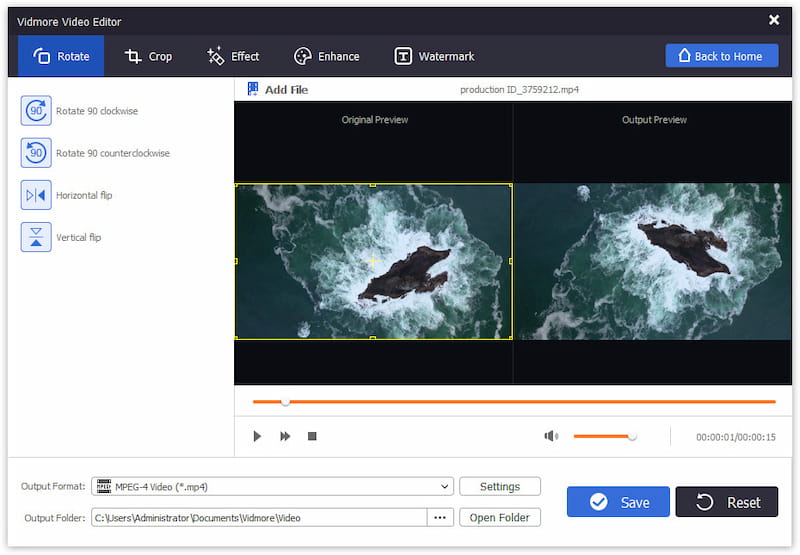Stop the video playback
This screenshot has height=555, width=800.
point(312,437)
